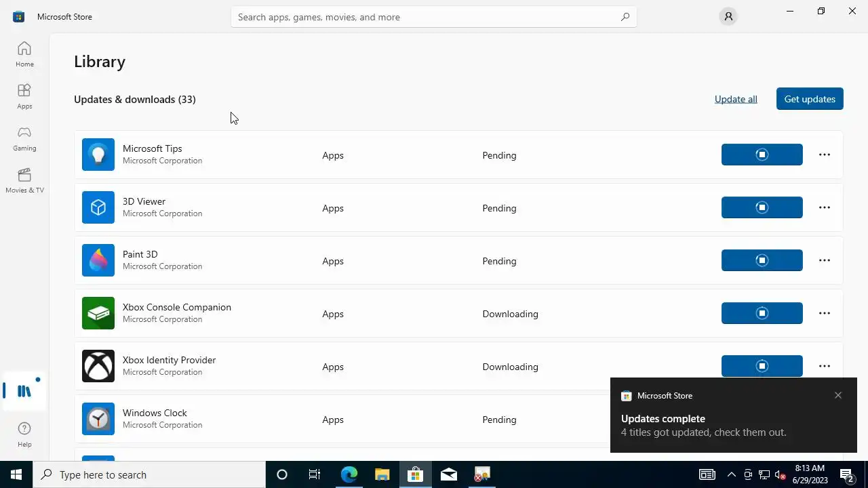Screen dimensions: 868x488
Task: Open the network icon in tray
Action: 764,474
